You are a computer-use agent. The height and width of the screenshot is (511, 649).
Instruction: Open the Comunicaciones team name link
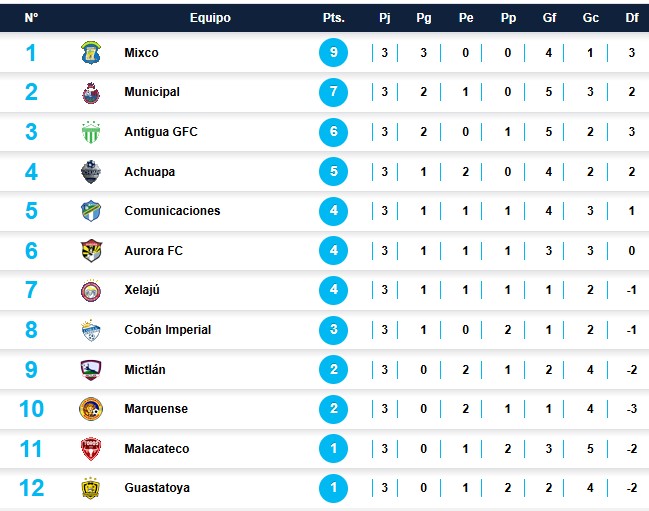[172, 211]
